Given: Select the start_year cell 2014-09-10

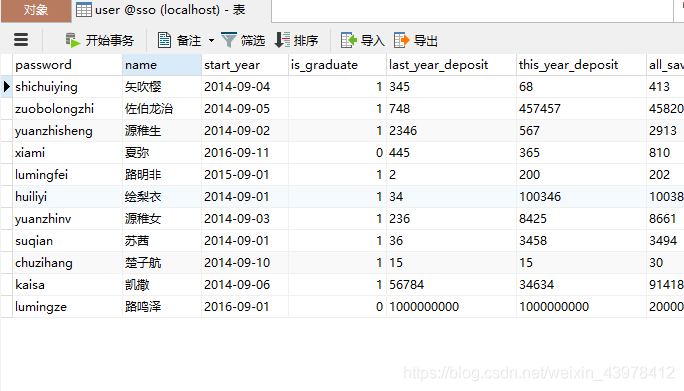Looking at the screenshot, I should [x=245, y=263].
